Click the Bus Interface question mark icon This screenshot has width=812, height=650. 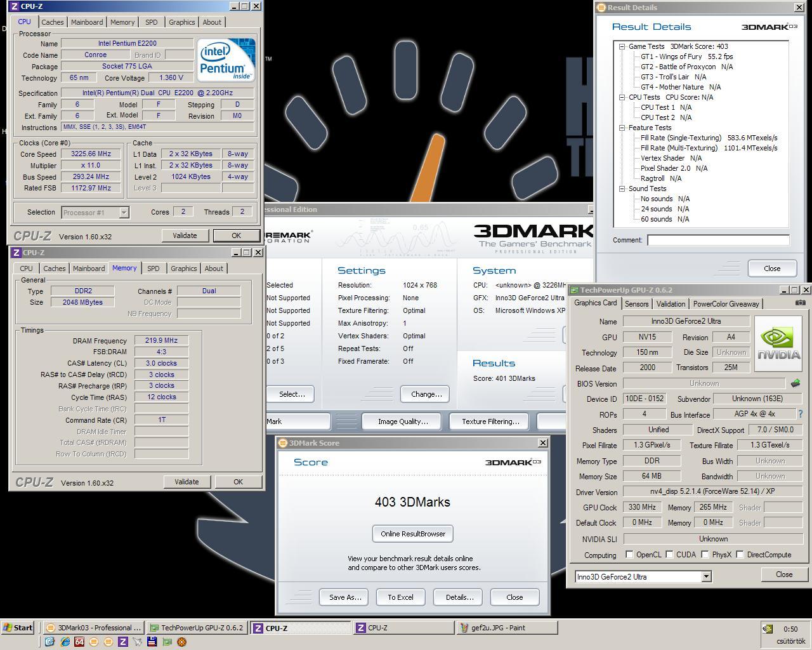coord(801,414)
